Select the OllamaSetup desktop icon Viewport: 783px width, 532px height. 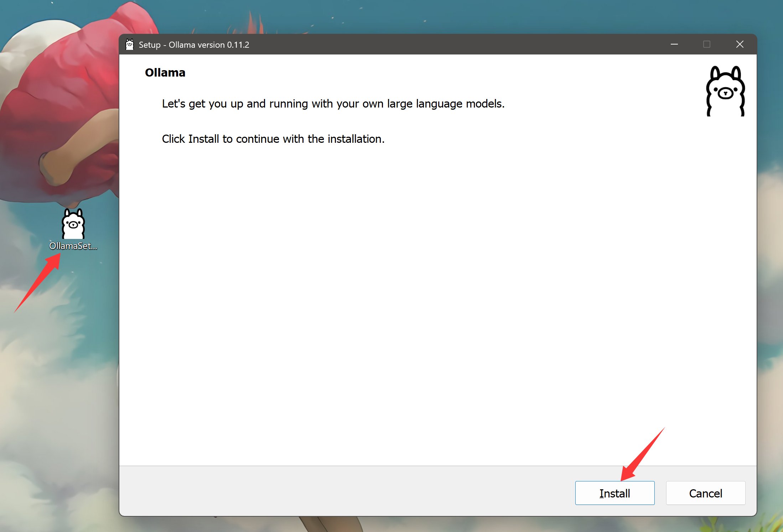(x=73, y=230)
